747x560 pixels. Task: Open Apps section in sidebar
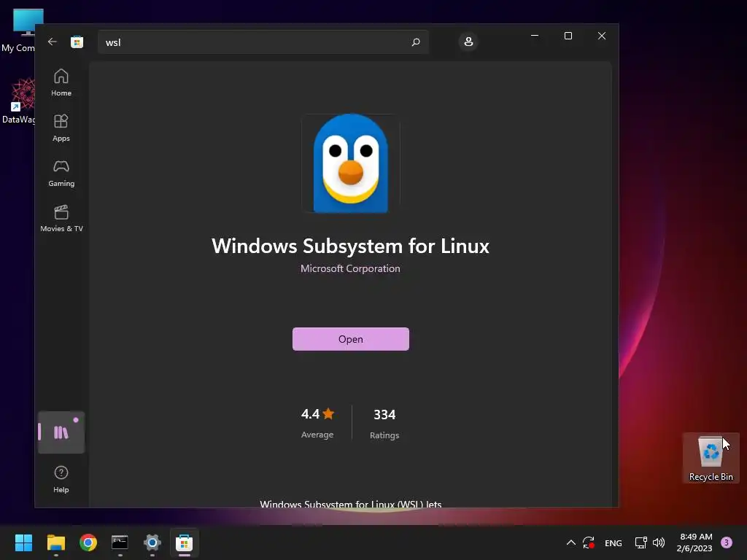click(x=61, y=128)
